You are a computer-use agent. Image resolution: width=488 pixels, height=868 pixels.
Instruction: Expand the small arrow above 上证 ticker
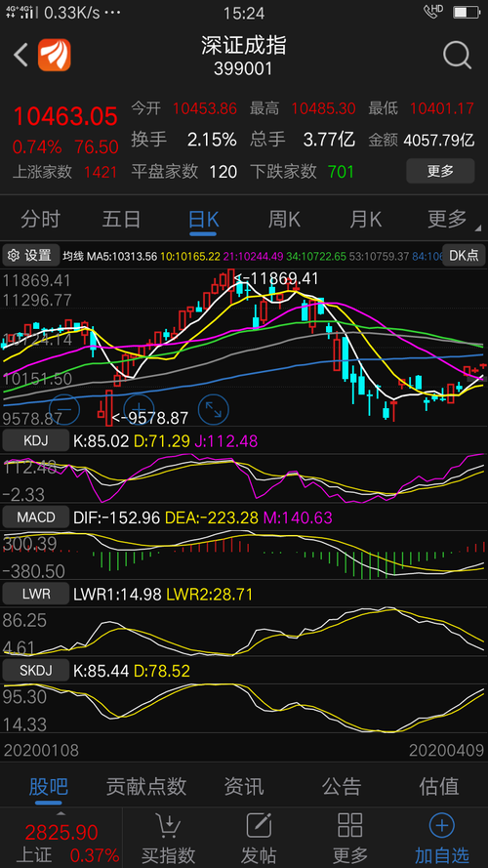(61, 813)
